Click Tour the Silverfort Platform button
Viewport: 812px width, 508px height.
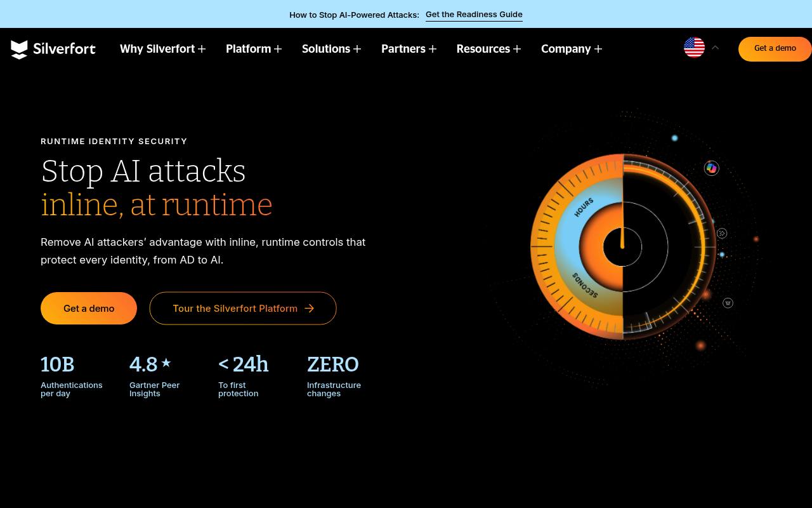(x=243, y=309)
